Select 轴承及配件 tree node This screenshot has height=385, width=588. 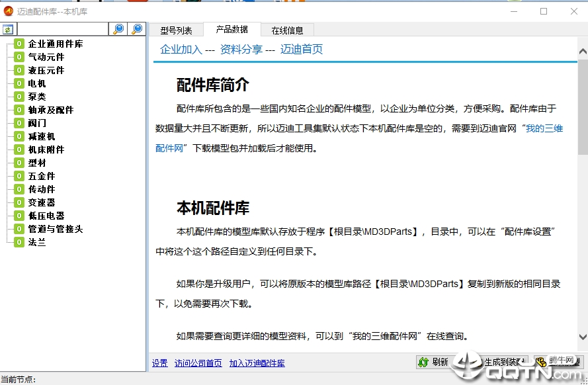[51, 110]
